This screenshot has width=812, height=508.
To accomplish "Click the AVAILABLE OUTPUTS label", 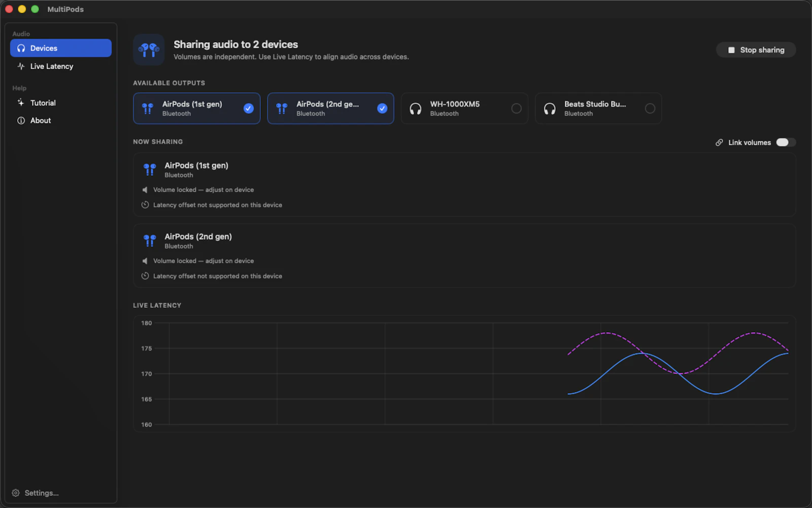I will pos(169,83).
